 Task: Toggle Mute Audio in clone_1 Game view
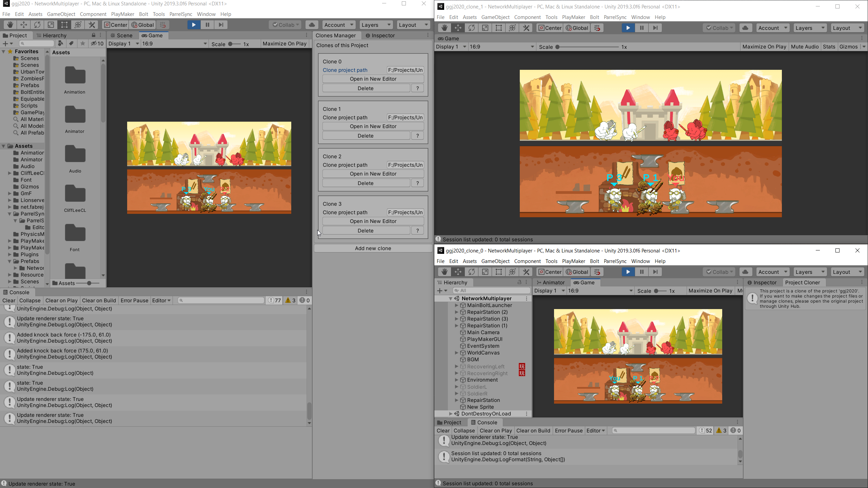(805, 47)
